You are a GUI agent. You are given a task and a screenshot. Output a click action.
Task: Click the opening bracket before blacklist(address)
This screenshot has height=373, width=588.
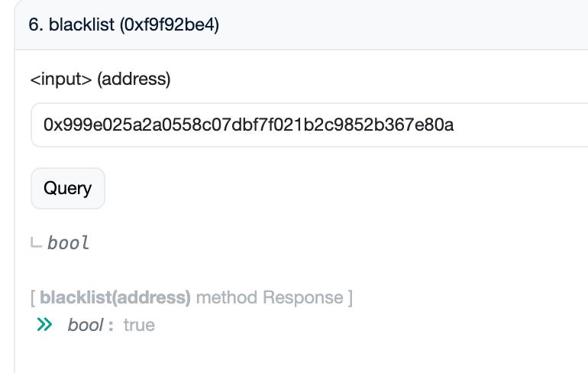coord(34,297)
